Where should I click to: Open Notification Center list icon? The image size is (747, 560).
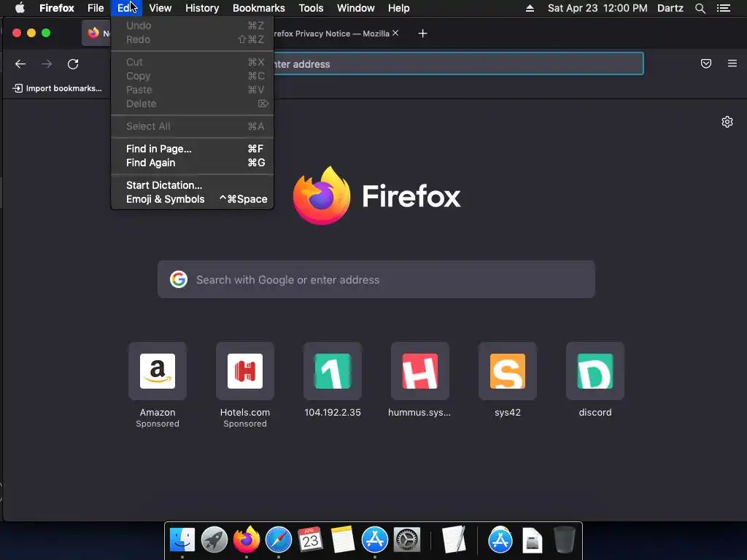[x=724, y=8]
